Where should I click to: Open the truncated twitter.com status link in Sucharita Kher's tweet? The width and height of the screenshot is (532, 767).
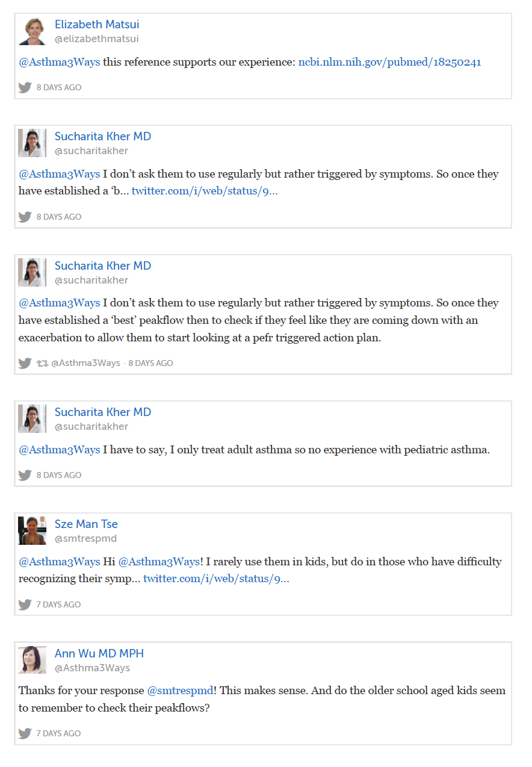(205, 191)
